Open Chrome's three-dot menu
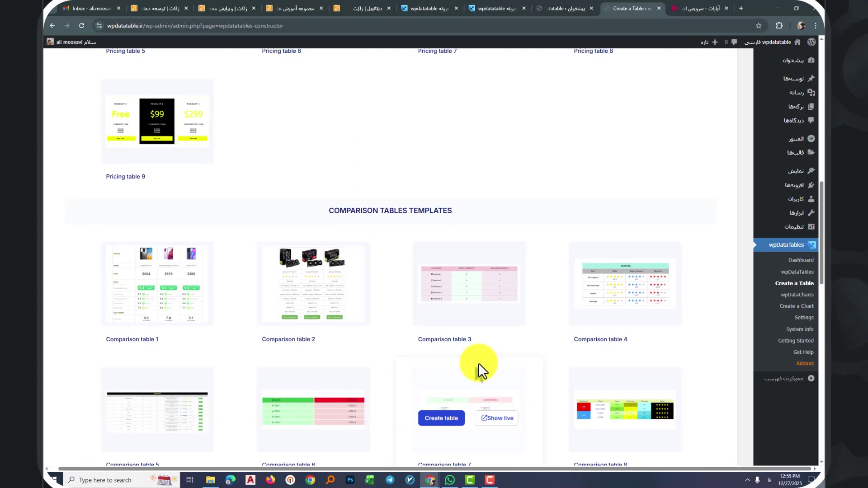This screenshot has width=868, height=488. [816, 26]
